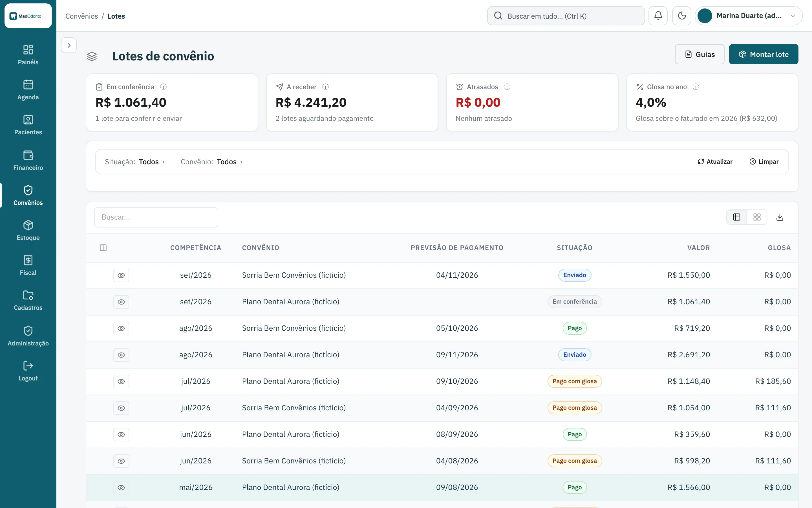This screenshot has width=812, height=508.
Task: Download the lotes table export
Action: (780, 217)
